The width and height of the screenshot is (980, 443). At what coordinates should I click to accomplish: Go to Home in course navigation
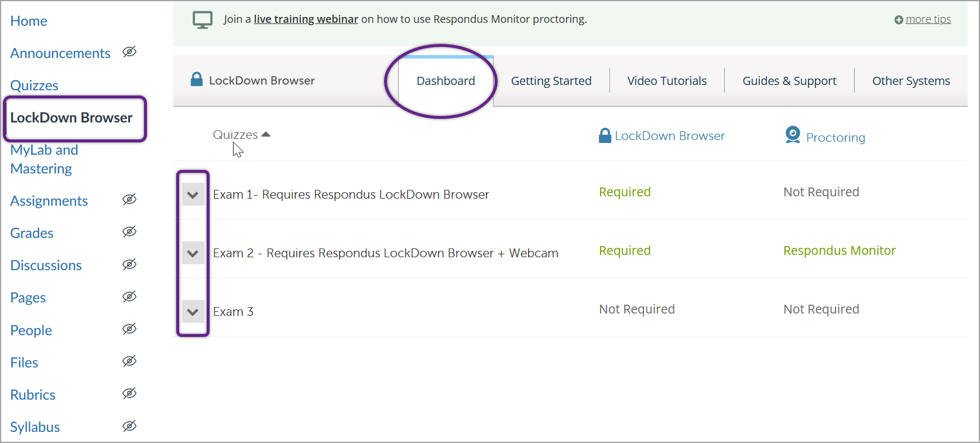click(x=29, y=21)
